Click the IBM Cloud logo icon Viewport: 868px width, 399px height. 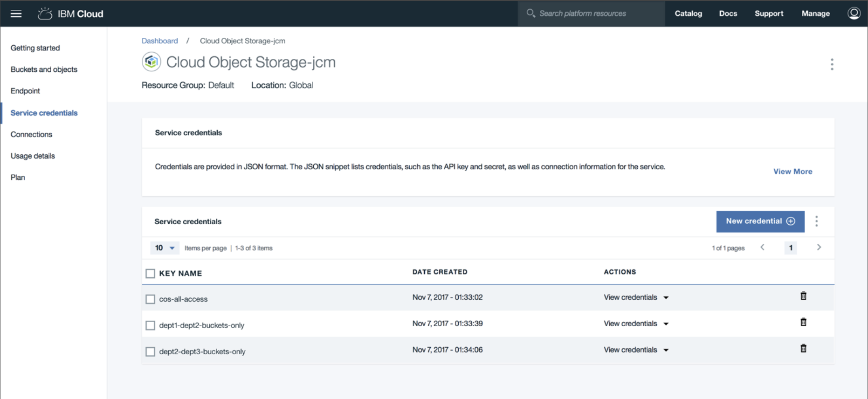pyautogui.click(x=45, y=14)
